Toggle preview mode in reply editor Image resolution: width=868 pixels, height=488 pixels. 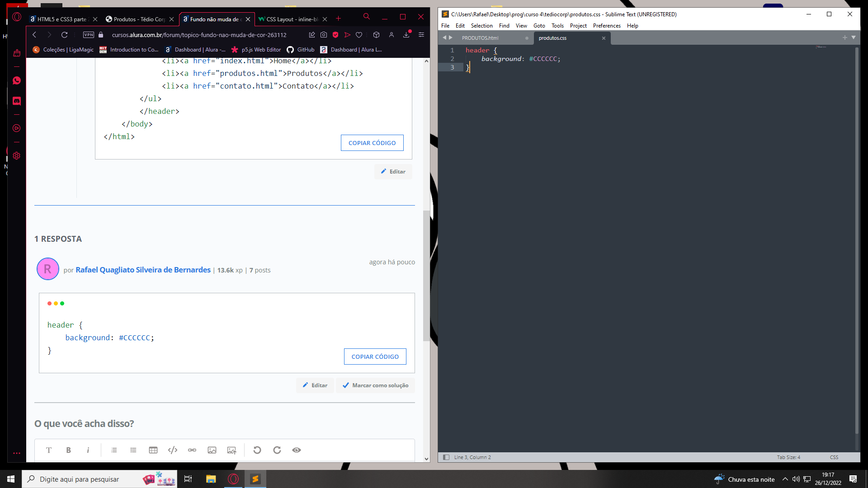point(296,450)
